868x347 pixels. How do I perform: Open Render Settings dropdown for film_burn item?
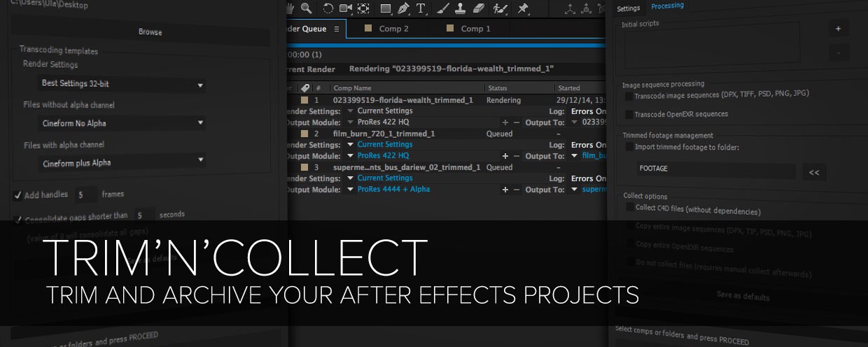point(351,145)
